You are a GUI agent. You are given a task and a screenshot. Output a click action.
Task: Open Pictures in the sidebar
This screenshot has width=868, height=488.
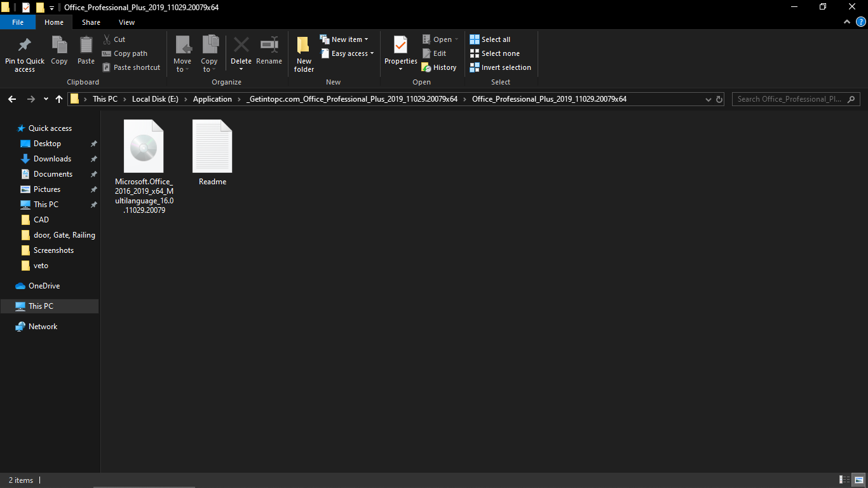click(47, 189)
